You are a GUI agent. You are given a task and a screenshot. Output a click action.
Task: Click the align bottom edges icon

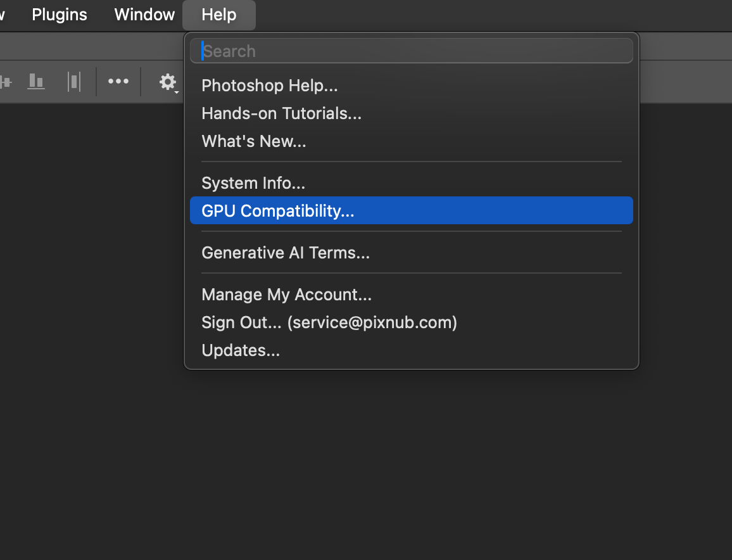36,82
